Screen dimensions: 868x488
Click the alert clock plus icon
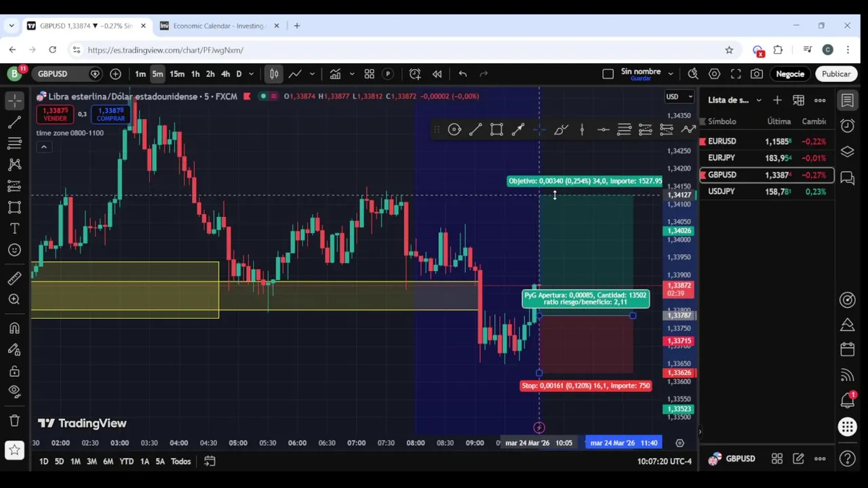(x=415, y=74)
